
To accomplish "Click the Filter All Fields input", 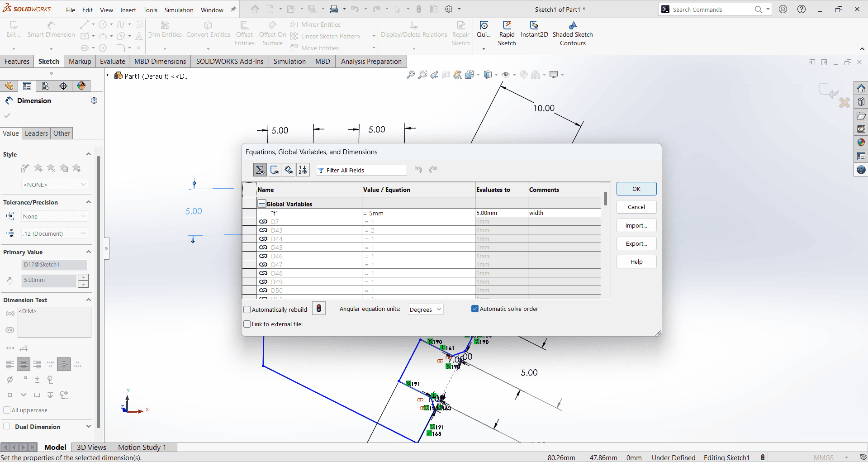I will click(x=361, y=170).
